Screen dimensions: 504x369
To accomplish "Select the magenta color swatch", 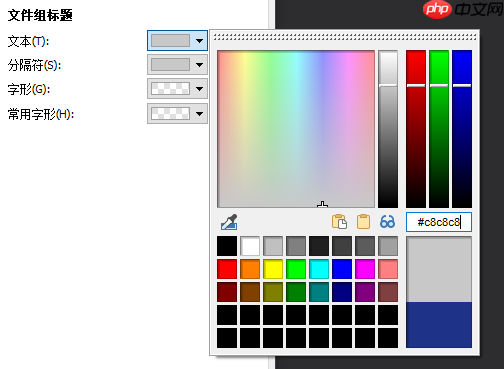I will (x=365, y=269).
